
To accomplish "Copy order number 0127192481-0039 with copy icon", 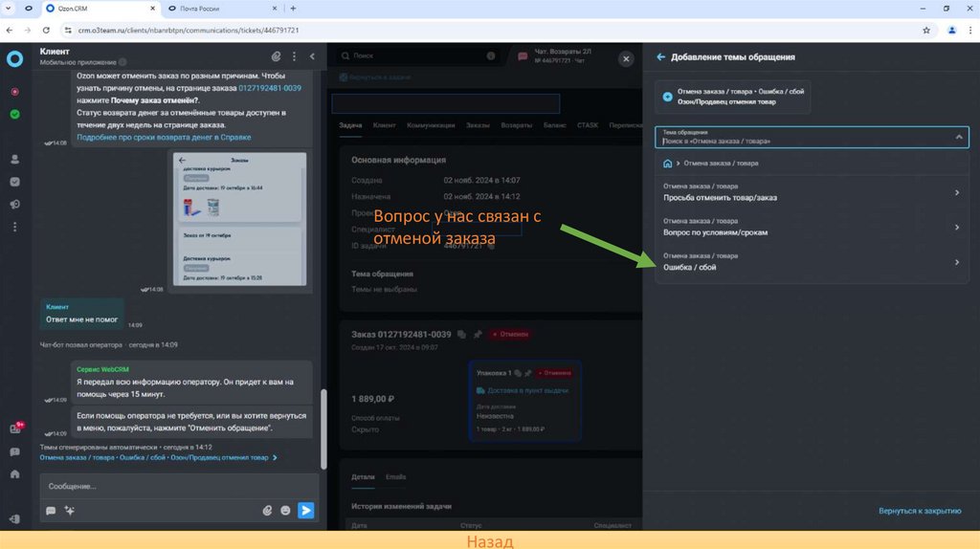I will click(461, 334).
